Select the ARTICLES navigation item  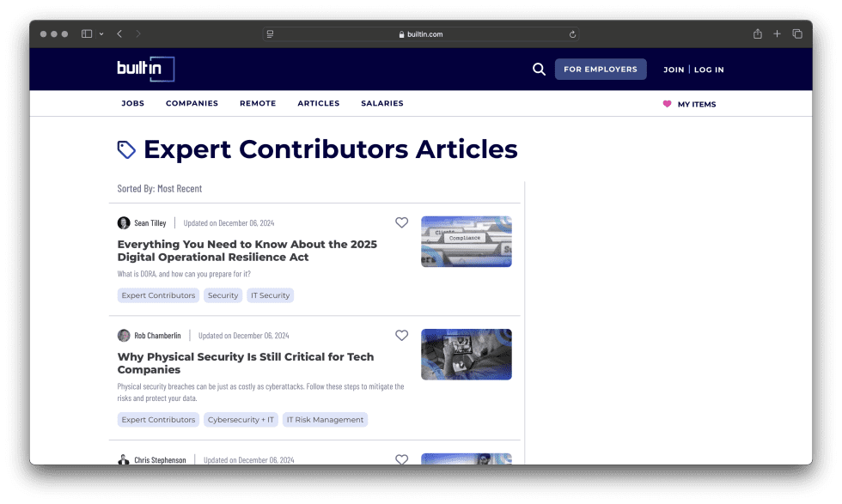click(318, 103)
